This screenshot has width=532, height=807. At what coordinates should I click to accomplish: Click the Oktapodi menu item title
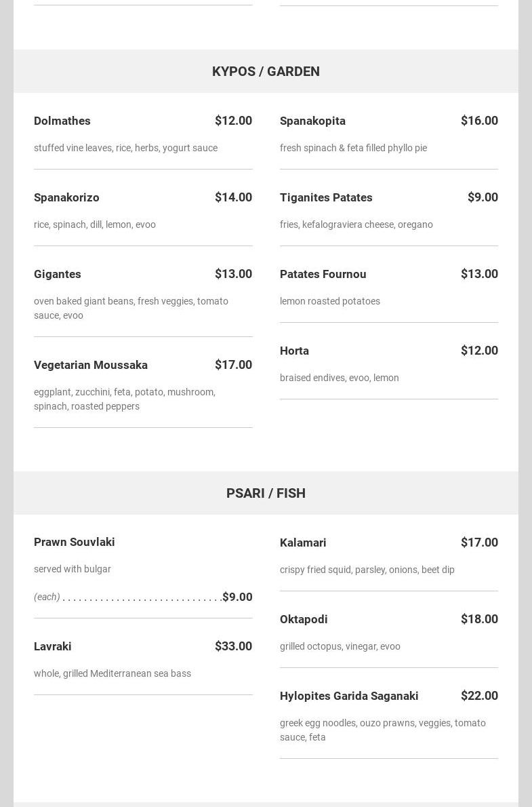tap(304, 619)
